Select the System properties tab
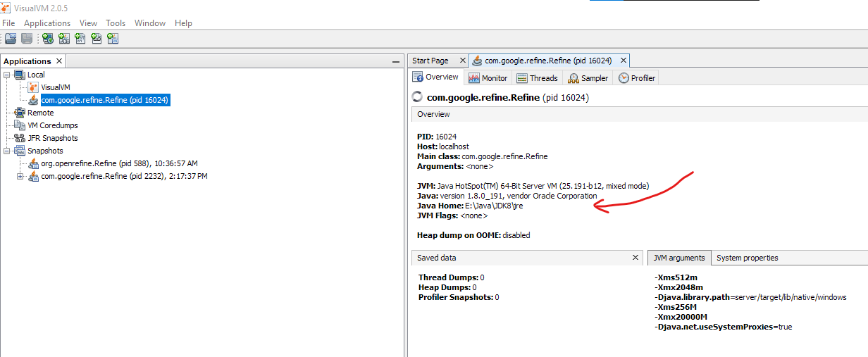This screenshot has width=868, height=357. (x=748, y=258)
